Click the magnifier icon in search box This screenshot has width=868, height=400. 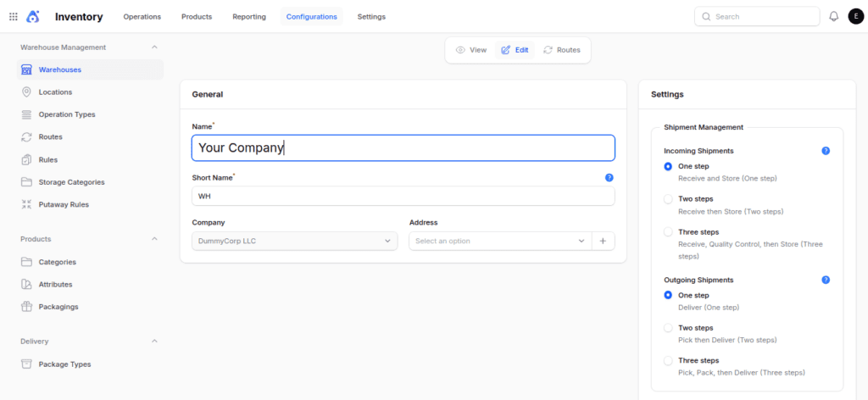706,17
